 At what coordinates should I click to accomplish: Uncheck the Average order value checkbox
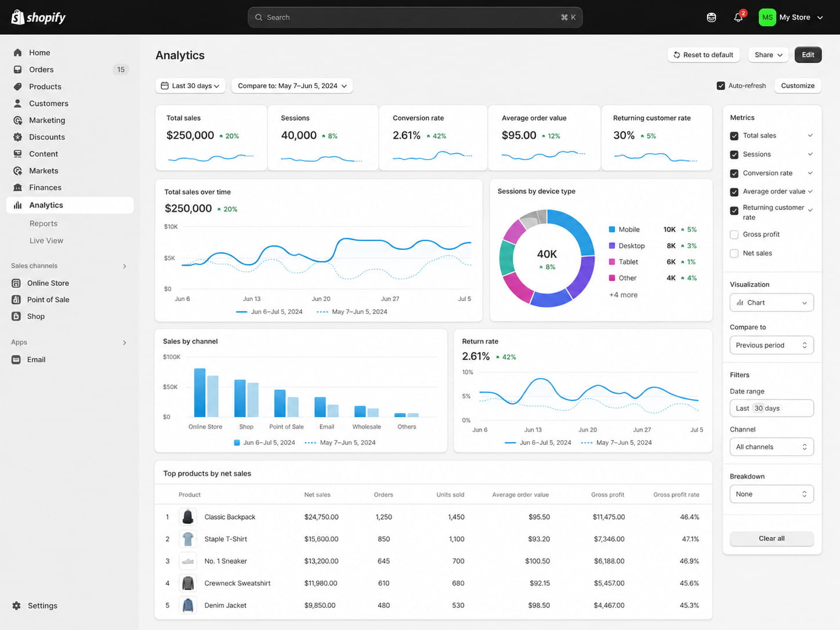pos(734,191)
